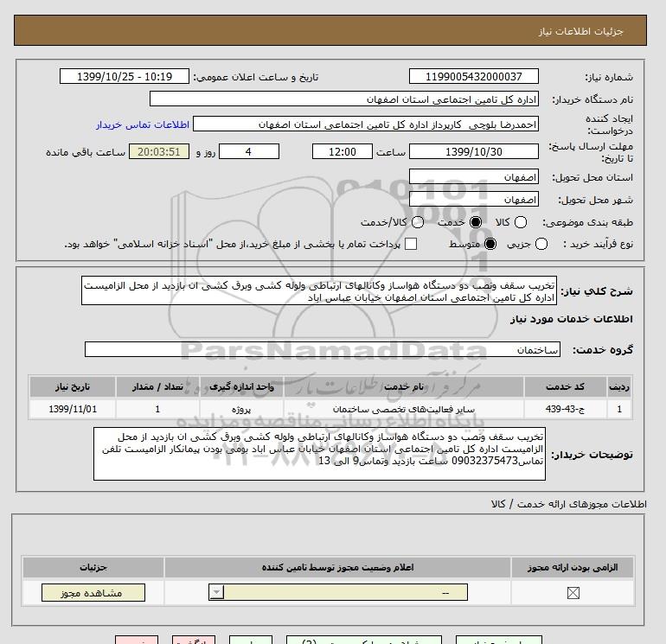
Task: Click the استان محل تحویل field
Action: [474, 177]
